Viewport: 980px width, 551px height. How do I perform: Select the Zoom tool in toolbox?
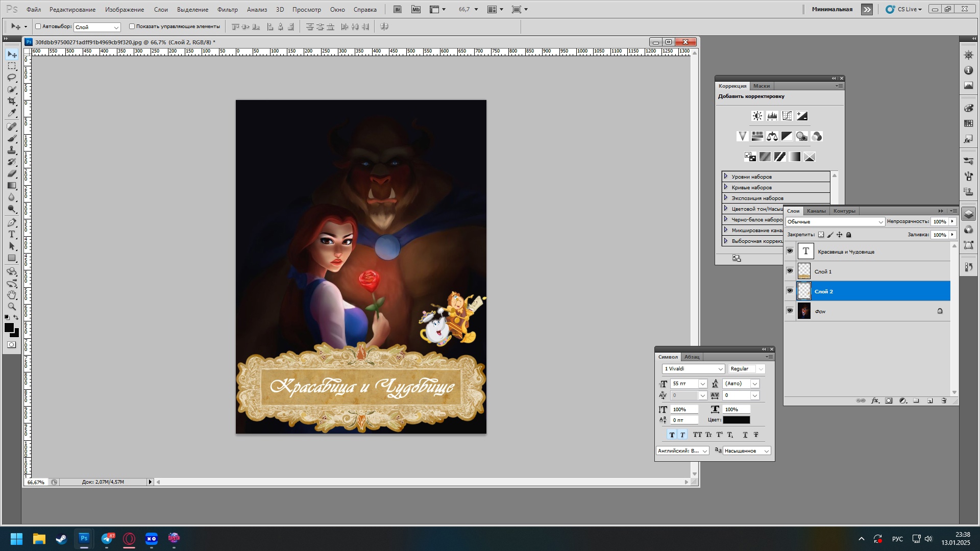12,307
